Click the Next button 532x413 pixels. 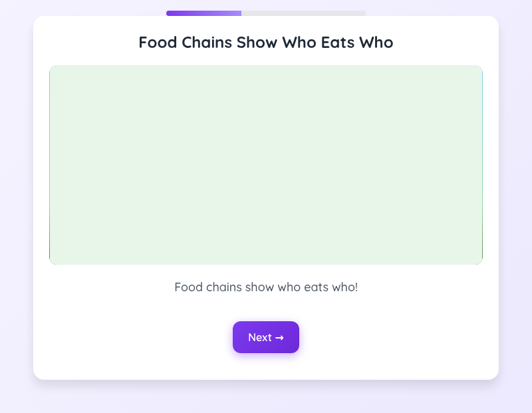pyautogui.click(x=266, y=337)
